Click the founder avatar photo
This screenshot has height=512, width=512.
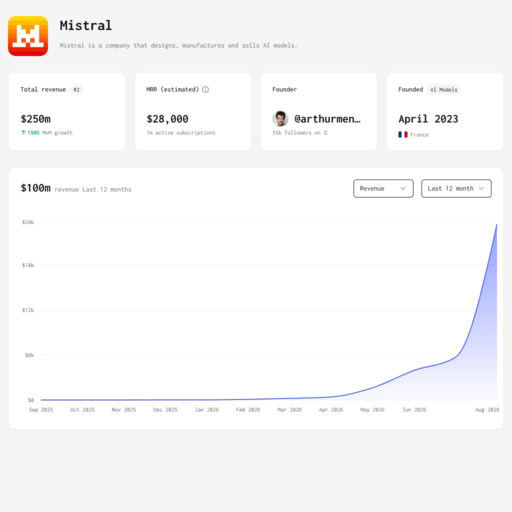280,119
